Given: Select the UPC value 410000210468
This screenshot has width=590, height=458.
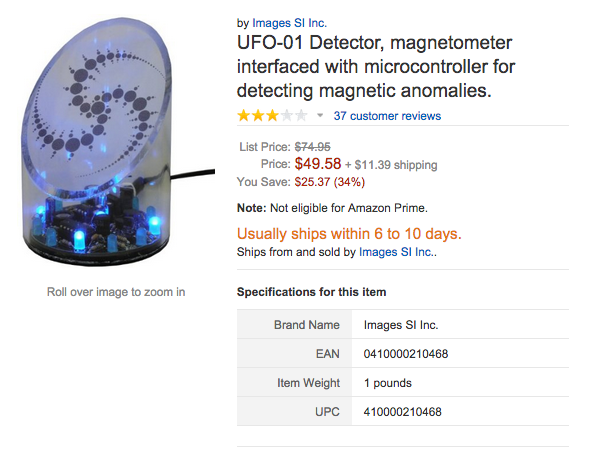Looking at the screenshot, I should coord(402,412).
